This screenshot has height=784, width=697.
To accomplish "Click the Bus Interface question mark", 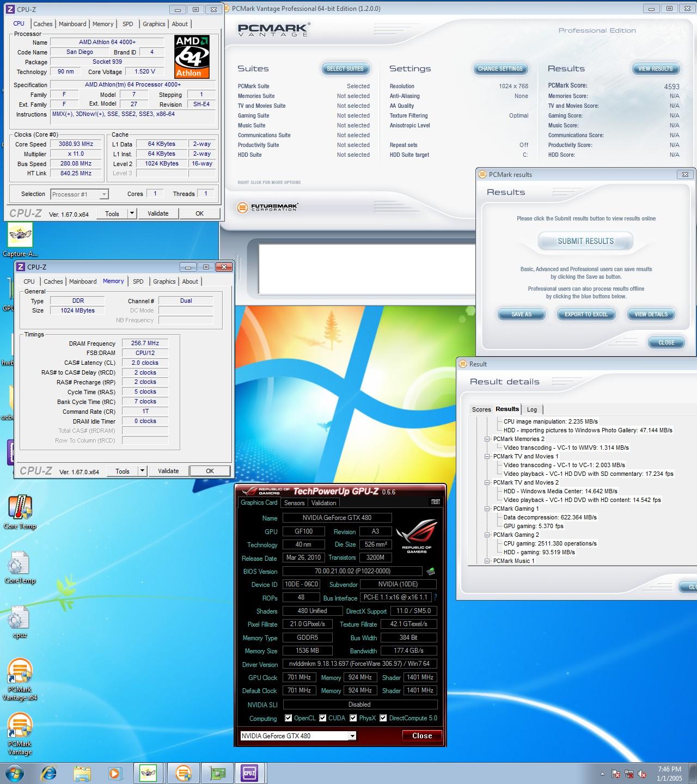I will 435,597.
